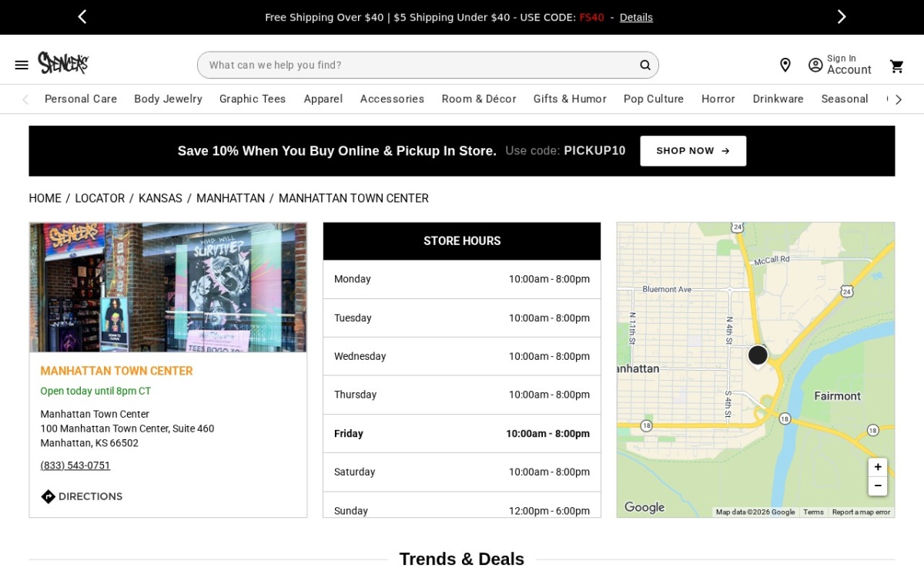
Task: Click the address line 'Manhattan, KS 66502'
Action: pyautogui.click(x=89, y=443)
